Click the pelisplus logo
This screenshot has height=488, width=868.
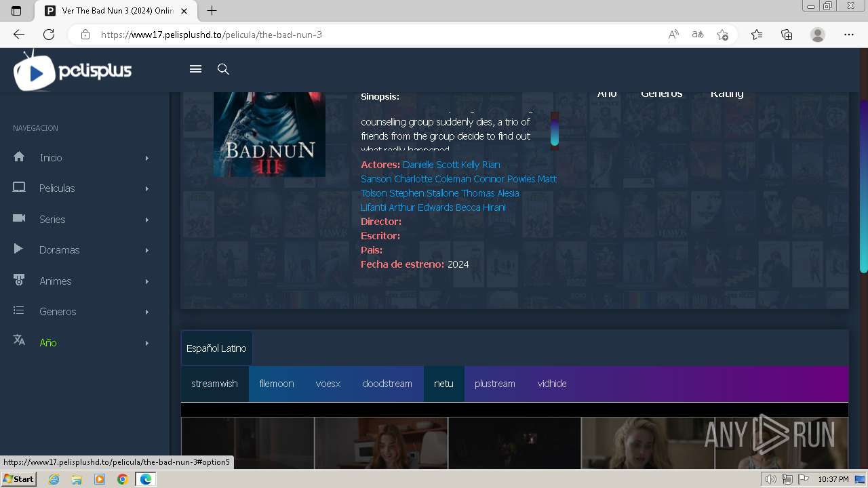73,70
